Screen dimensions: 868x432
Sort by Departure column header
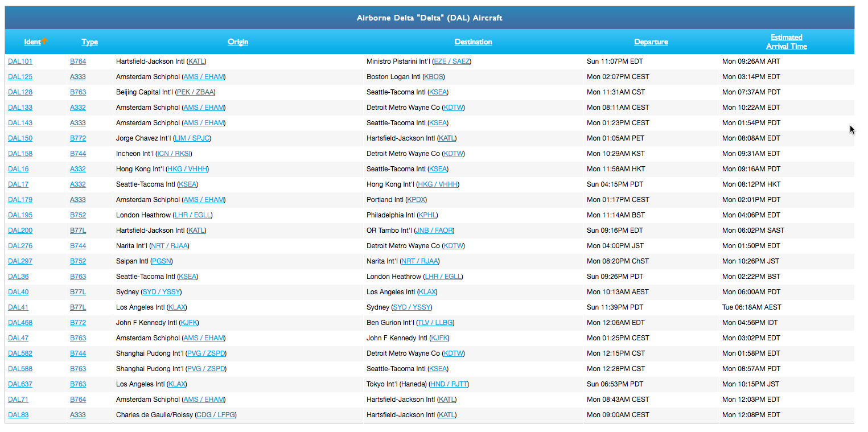coord(651,42)
